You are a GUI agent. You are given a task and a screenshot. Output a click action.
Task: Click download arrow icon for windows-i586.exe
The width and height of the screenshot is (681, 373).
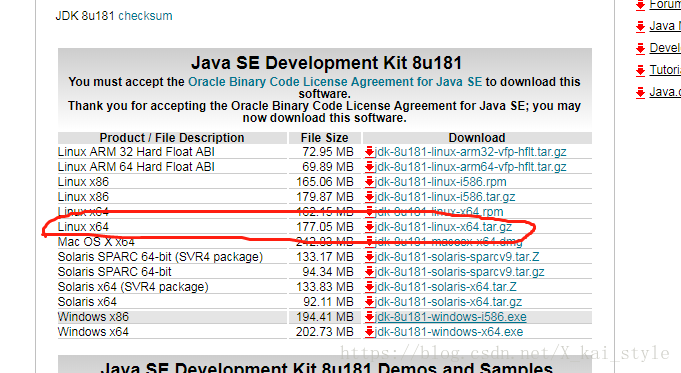[370, 317]
